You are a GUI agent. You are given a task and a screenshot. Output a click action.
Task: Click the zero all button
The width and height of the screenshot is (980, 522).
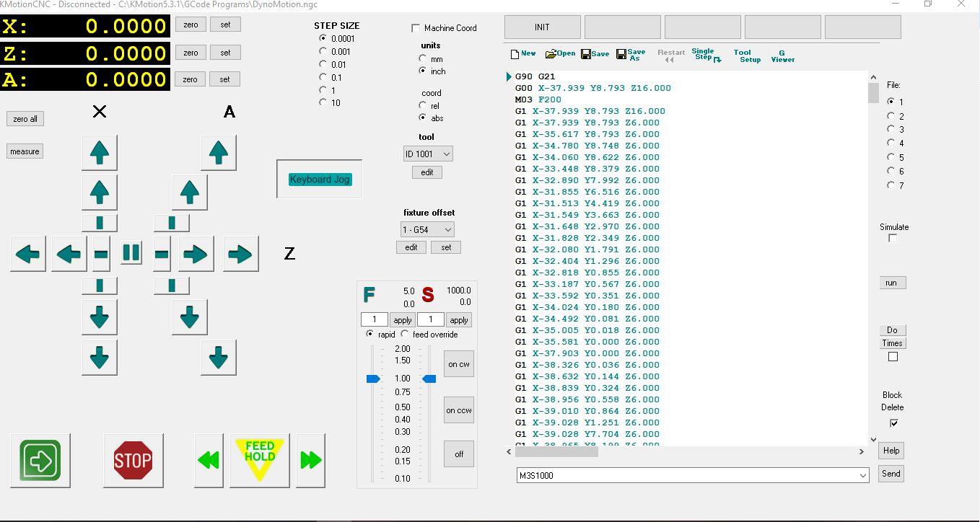tap(25, 119)
